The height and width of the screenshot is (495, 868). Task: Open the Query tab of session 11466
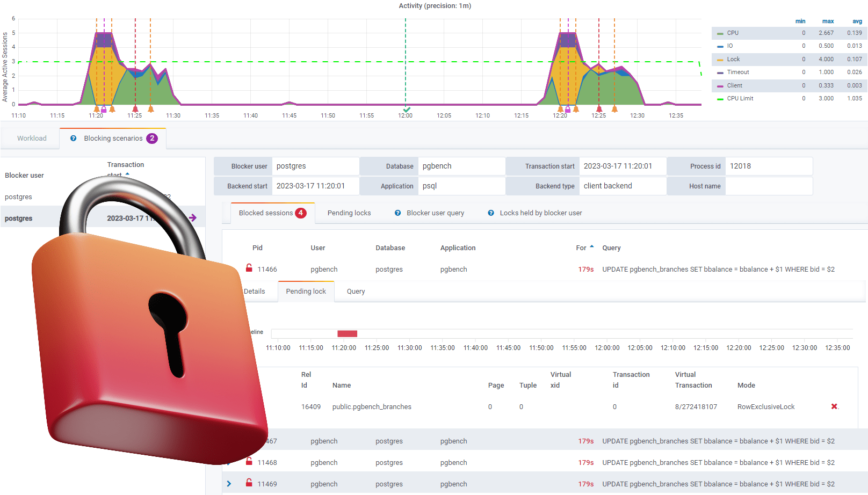coord(356,291)
